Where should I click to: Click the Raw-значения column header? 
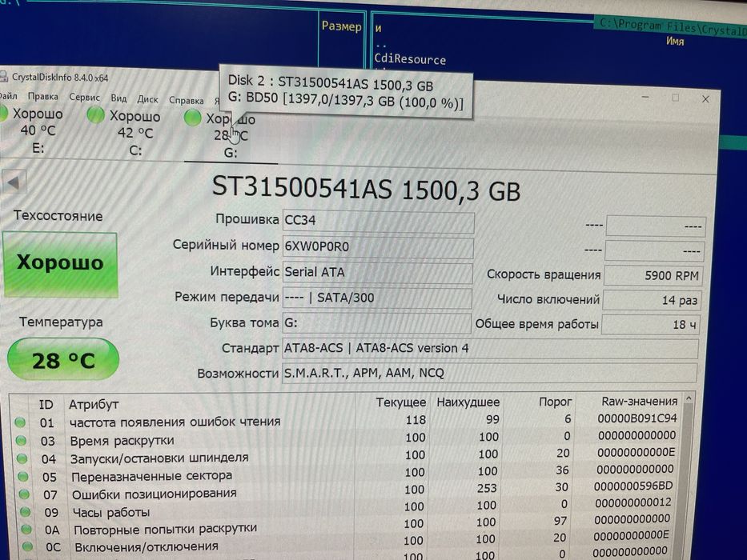[640, 401]
